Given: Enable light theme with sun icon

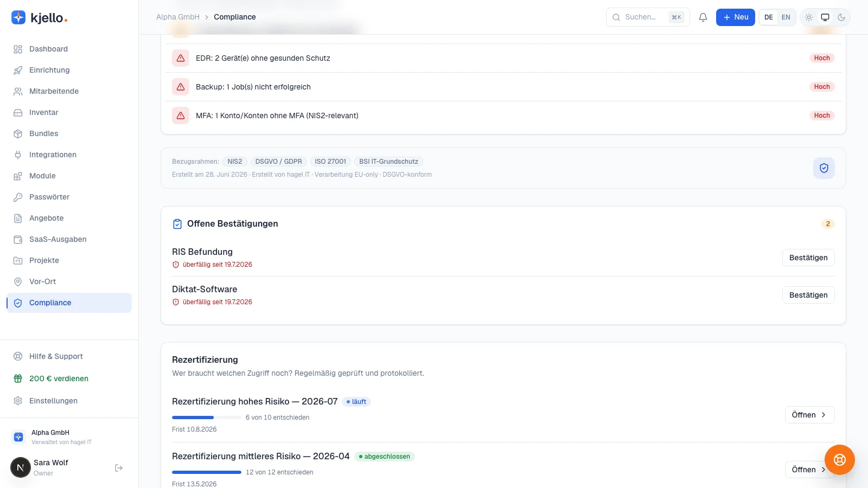Looking at the screenshot, I should click(x=809, y=17).
